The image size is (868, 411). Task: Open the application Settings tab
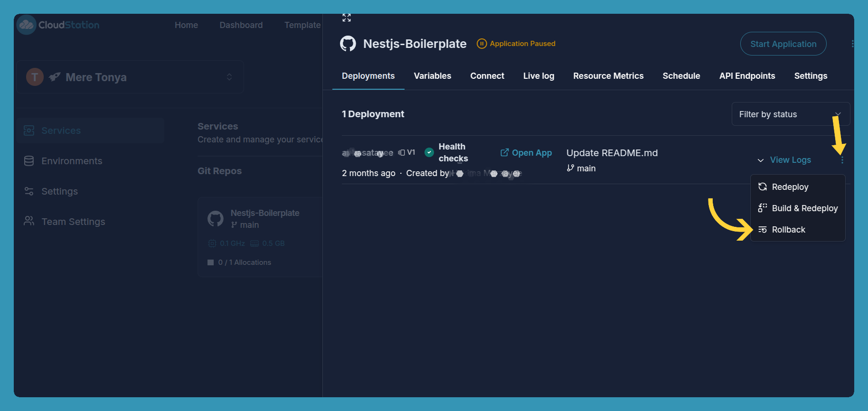point(811,76)
